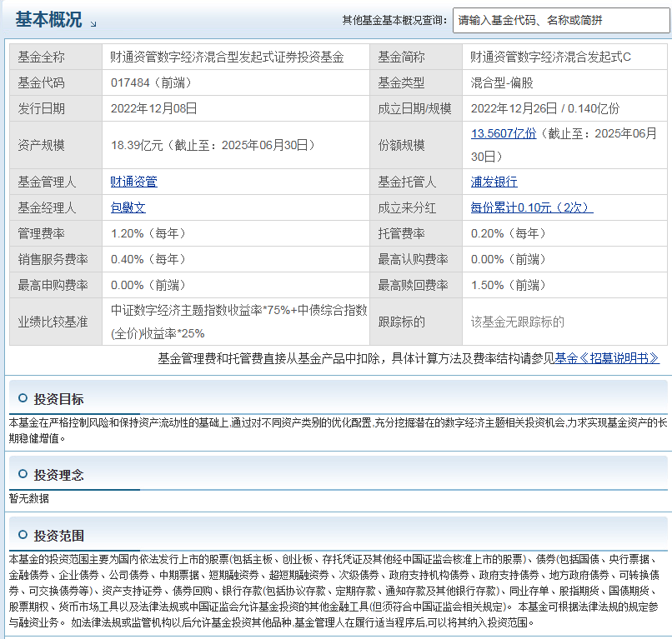Click the investment objective paragraph starting 本基金在严格控制风险
Screen dimensions: 672x639
(x=338, y=431)
